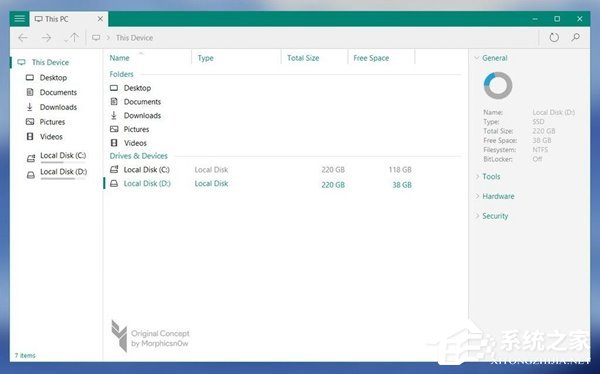Viewport: 600px width, 374px height.
Task: Click drive icon beside Local Disk (C:) in list
Action: coord(114,169)
